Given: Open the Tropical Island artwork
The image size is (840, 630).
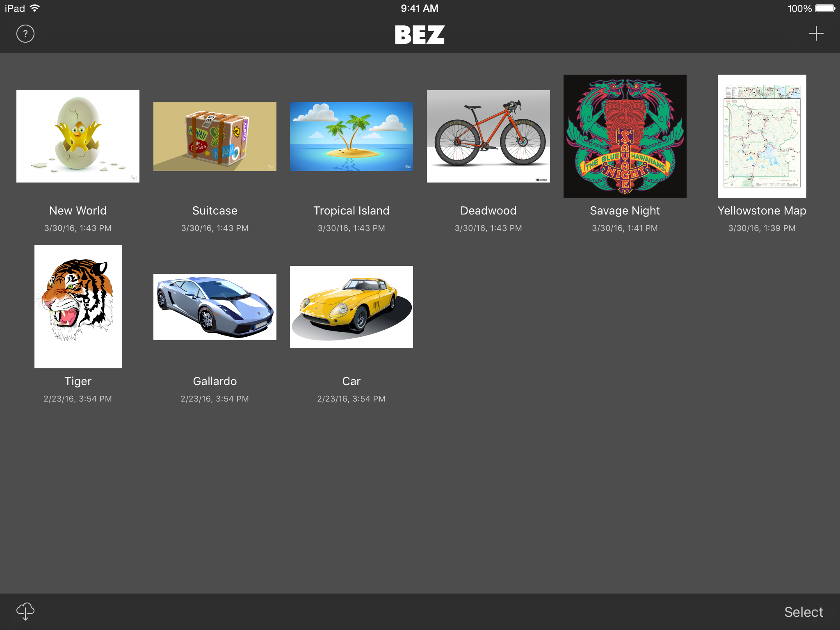Looking at the screenshot, I should (352, 136).
